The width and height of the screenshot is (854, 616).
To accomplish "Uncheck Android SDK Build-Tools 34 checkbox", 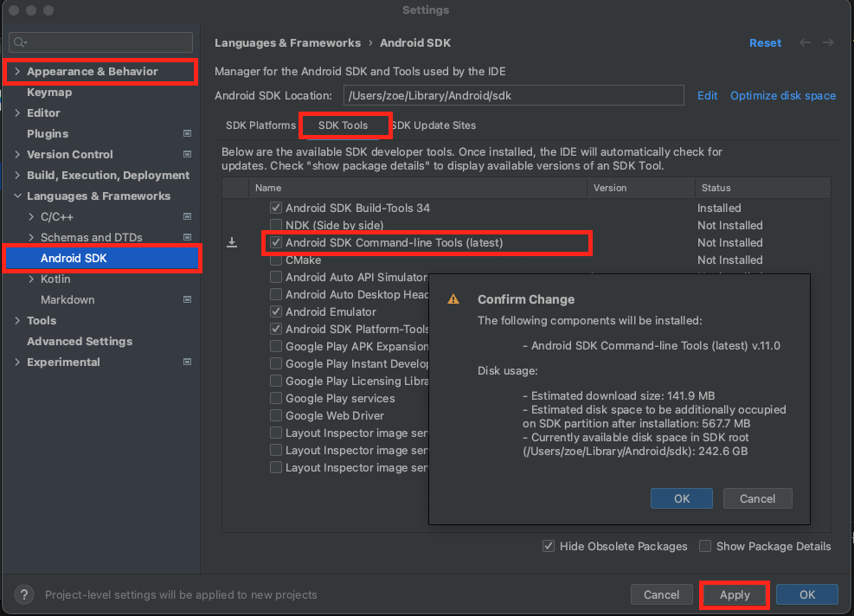I will click(276, 208).
